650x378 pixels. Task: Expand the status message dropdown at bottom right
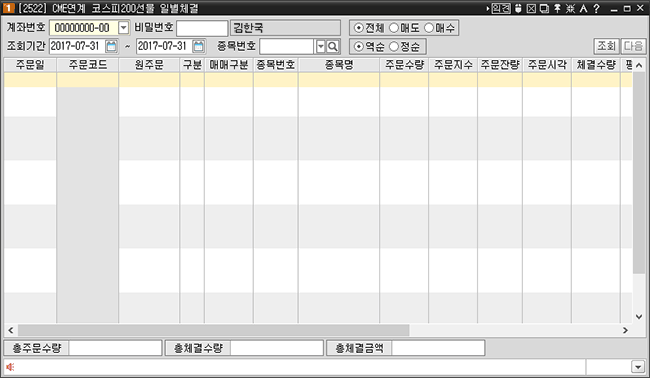(638, 366)
